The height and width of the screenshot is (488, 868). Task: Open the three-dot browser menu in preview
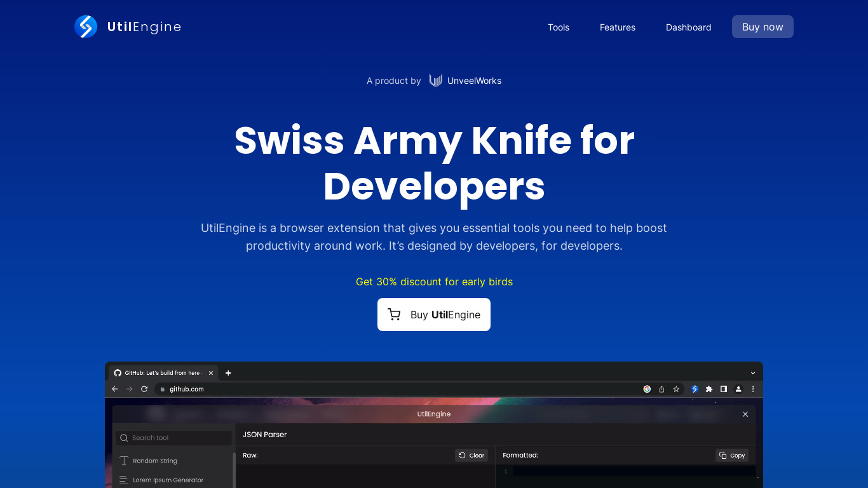point(753,389)
